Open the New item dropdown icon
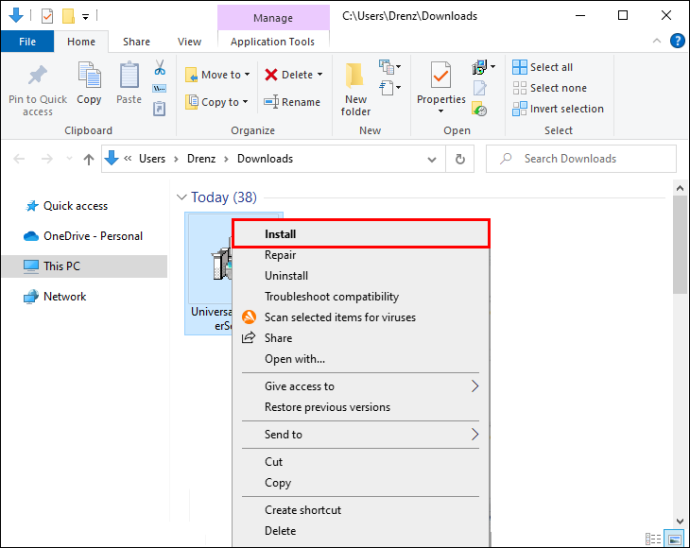Screen dimensions: 690x548 click(389, 67)
